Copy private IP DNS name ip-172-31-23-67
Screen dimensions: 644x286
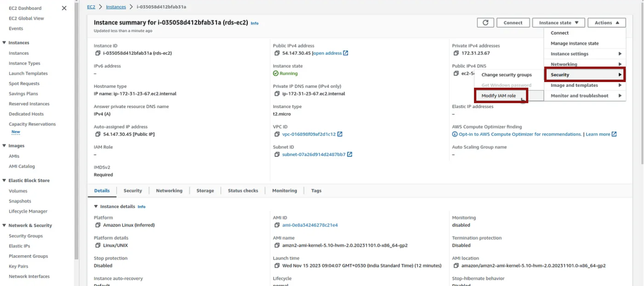coord(277,94)
